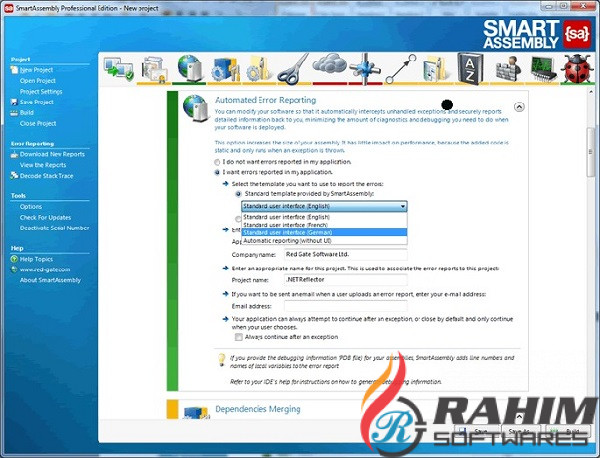The width and height of the screenshot is (600, 458).
Task: Open Project Settings link
Action: [41, 91]
